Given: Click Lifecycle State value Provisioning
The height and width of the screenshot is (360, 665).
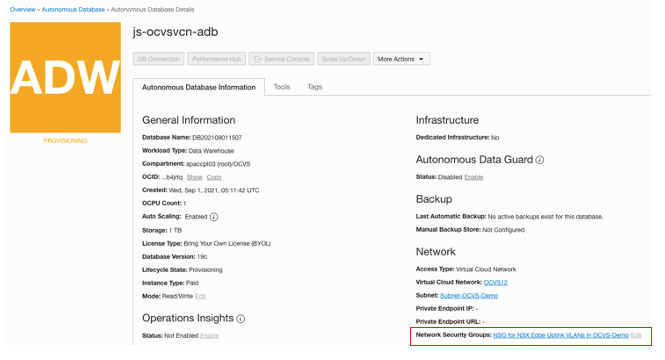Looking at the screenshot, I should pyautogui.click(x=205, y=270).
